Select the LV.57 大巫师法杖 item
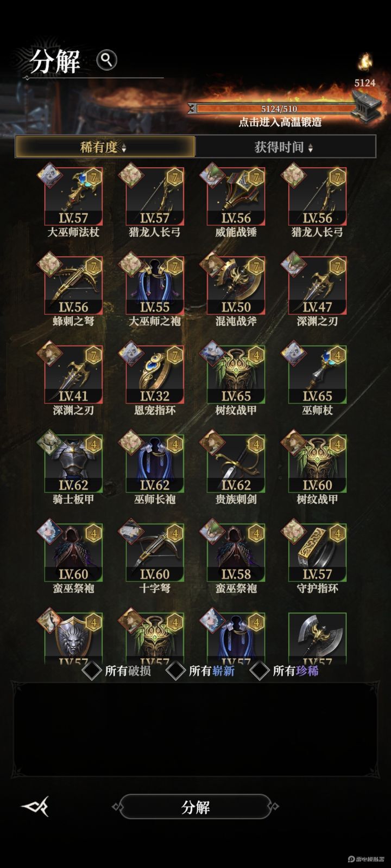The width and height of the screenshot is (391, 868). pyautogui.click(x=73, y=196)
